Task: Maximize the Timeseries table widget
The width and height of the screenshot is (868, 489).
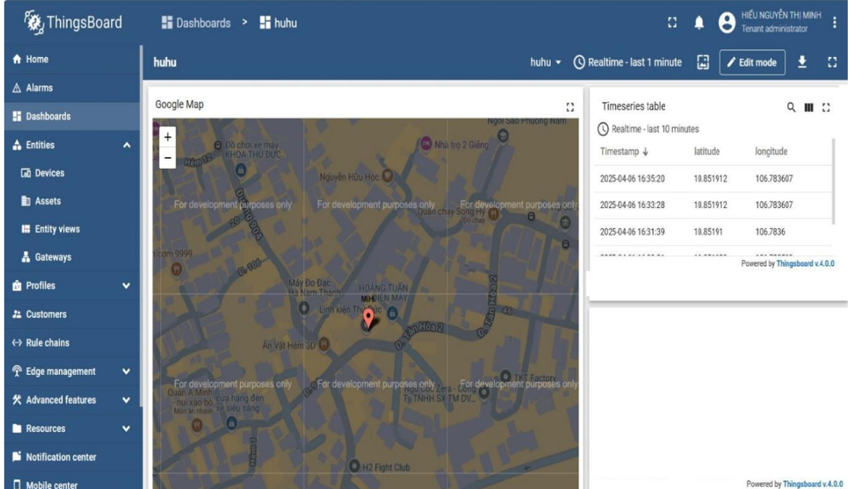Action: click(826, 108)
